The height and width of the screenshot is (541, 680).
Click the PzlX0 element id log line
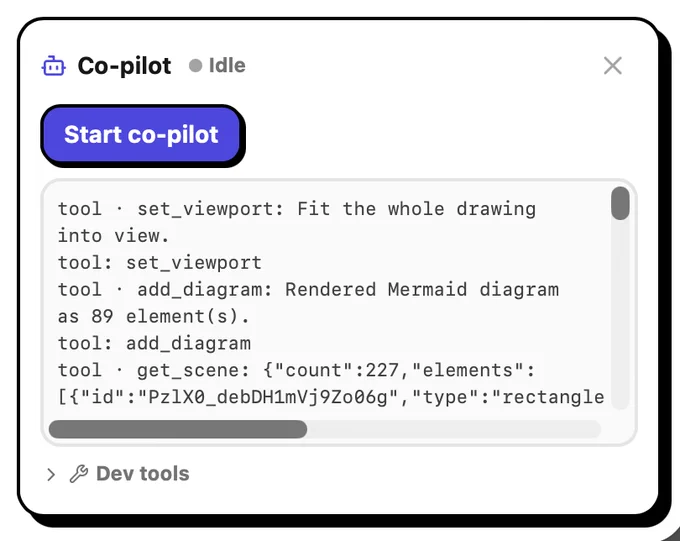click(331, 397)
